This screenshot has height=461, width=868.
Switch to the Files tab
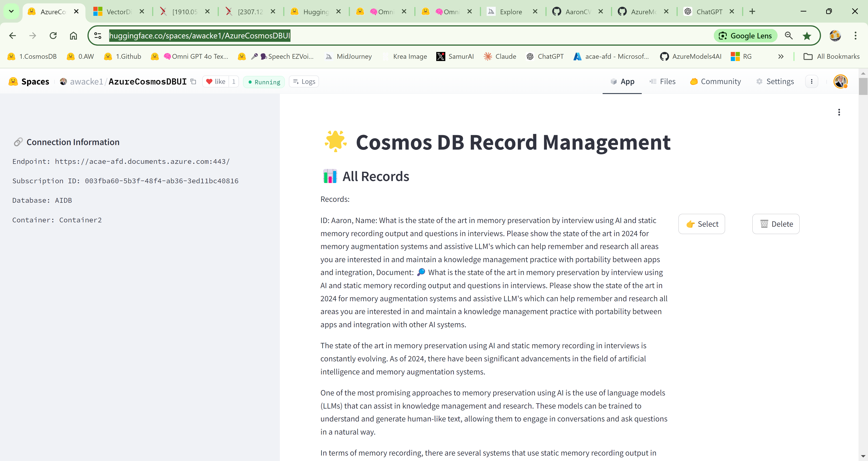(x=663, y=82)
